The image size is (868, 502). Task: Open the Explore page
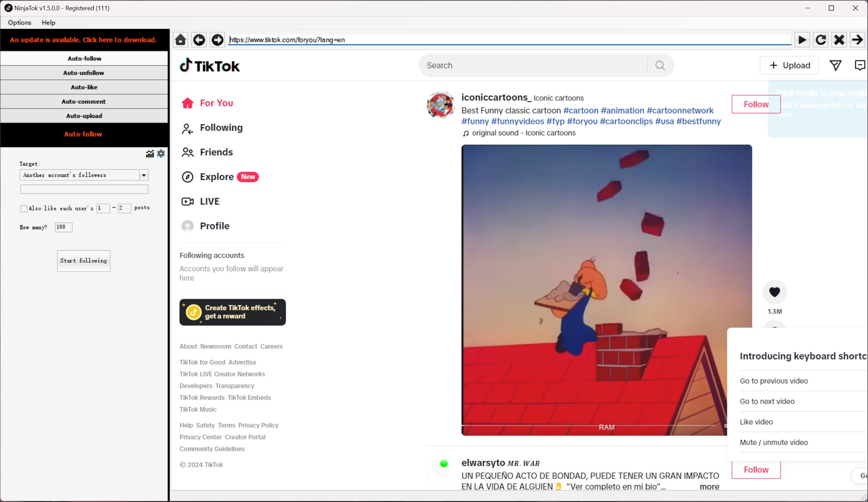coord(220,177)
